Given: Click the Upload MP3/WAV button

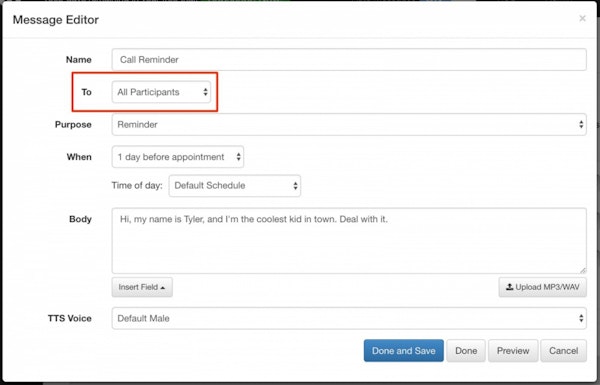Looking at the screenshot, I should [543, 287].
